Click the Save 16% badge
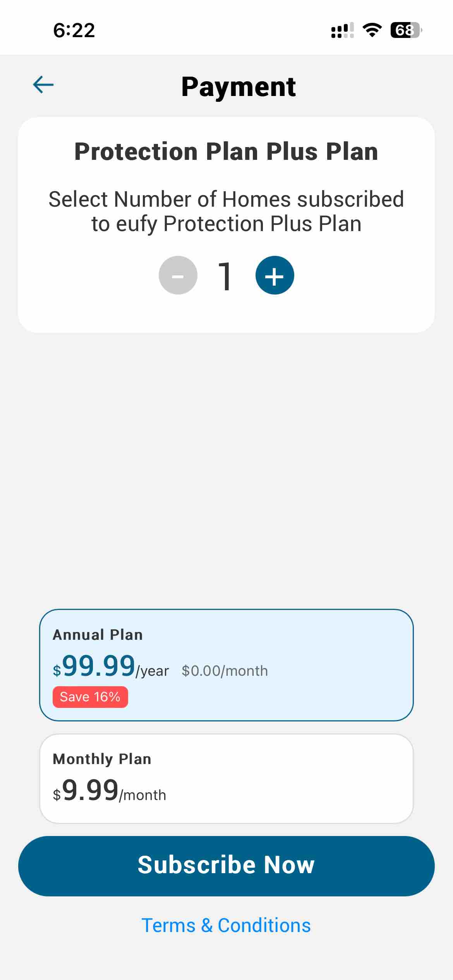The height and width of the screenshot is (980, 453). tap(90, 697)
